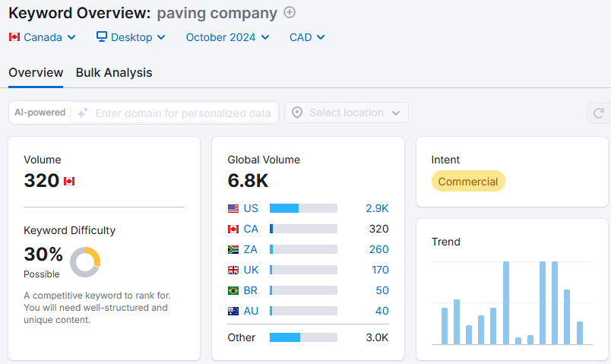Click the 50 BR volume value

(x=381, y=290)
